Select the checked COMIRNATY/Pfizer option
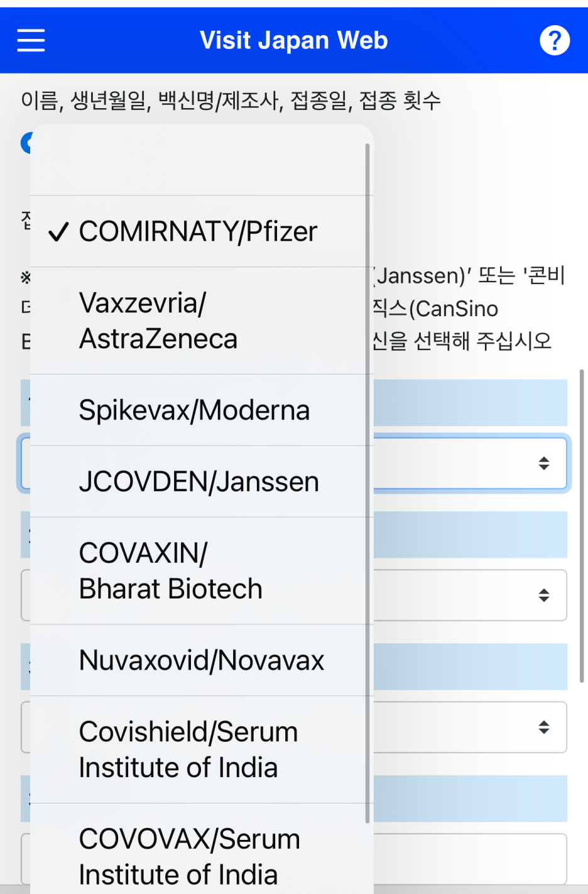The width and height of the screenshot is (588, 894). coord(202,231)
